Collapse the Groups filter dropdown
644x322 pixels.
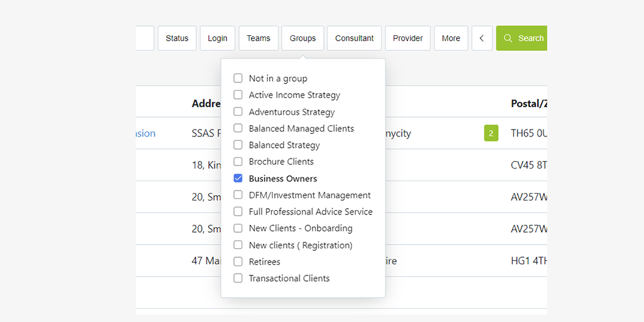pyautogui.click(x=303, y=38)
